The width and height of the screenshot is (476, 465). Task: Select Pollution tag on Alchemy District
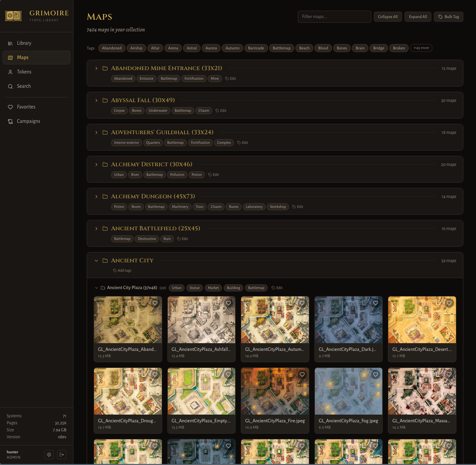pos(177,175)
